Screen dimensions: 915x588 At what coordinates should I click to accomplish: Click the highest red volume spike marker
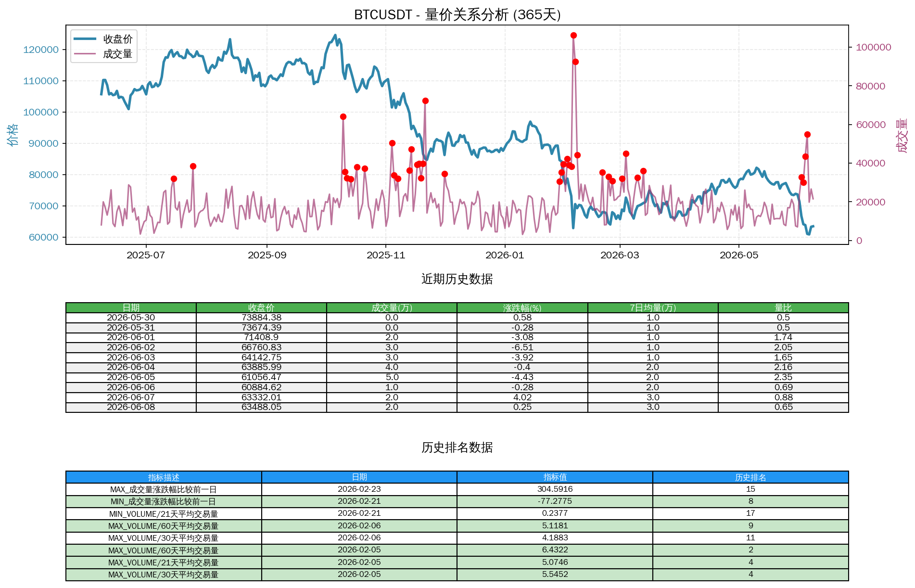[573, 36]
